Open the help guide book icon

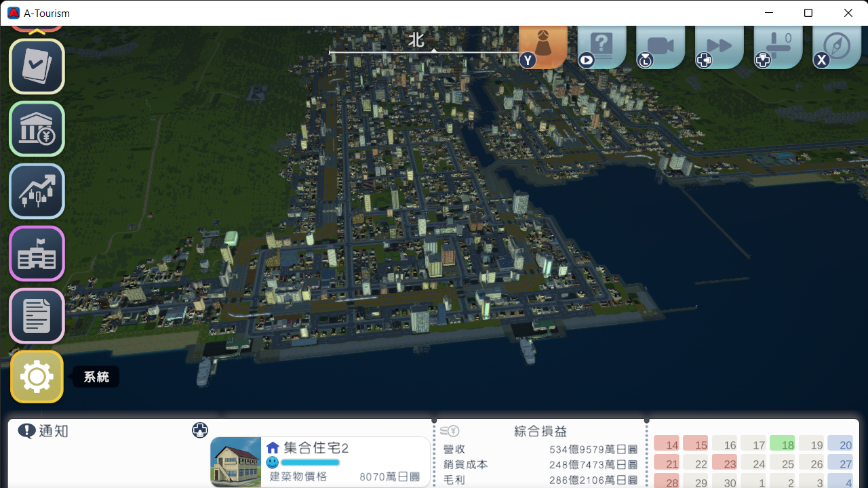pos(601,46)
